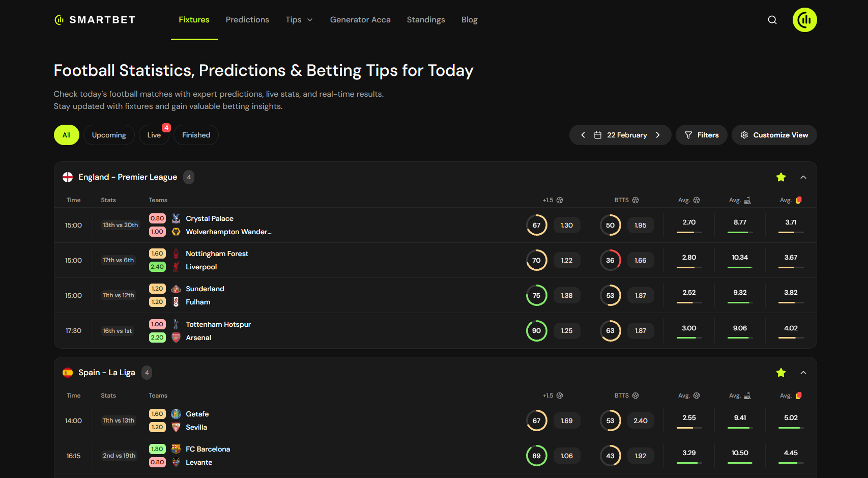Click the BTTS column icon in Premier League
This screenshot has height=478, width=868.
635,200
